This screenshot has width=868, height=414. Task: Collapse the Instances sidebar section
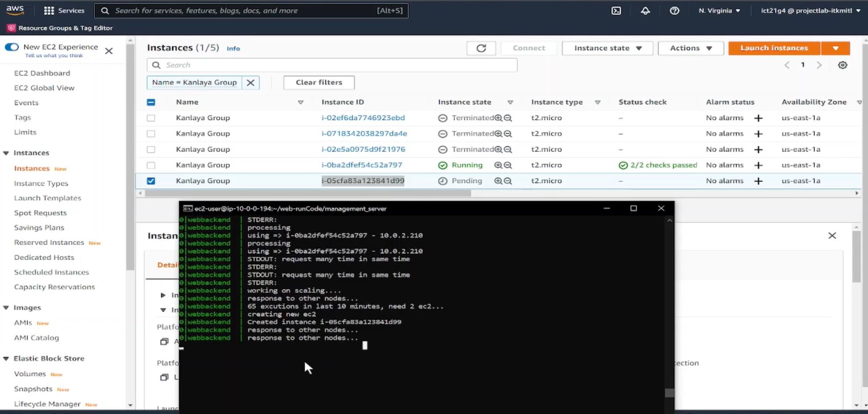(x=6, y=153)
